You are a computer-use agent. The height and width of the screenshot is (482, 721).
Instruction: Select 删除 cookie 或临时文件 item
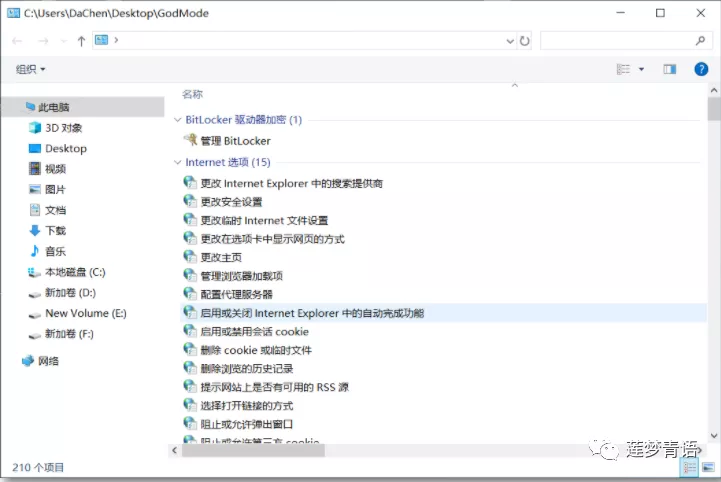click(x=248, y=350)
